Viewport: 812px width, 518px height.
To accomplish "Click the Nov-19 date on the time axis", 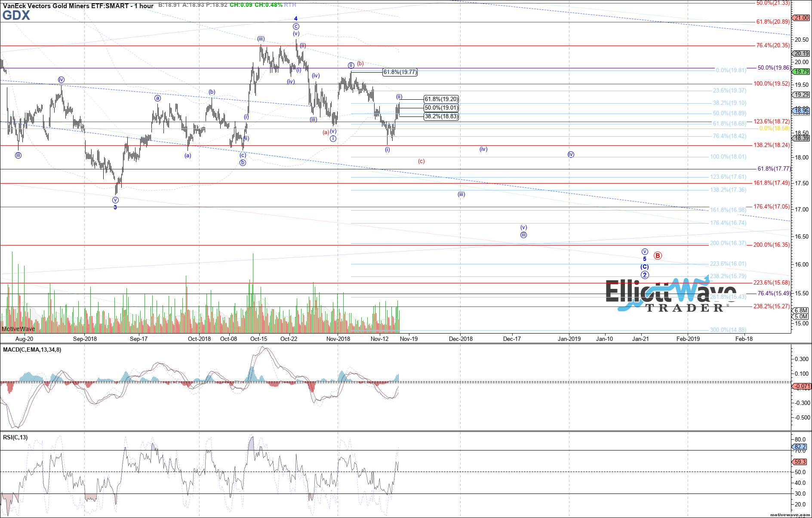I will (409, 339).
